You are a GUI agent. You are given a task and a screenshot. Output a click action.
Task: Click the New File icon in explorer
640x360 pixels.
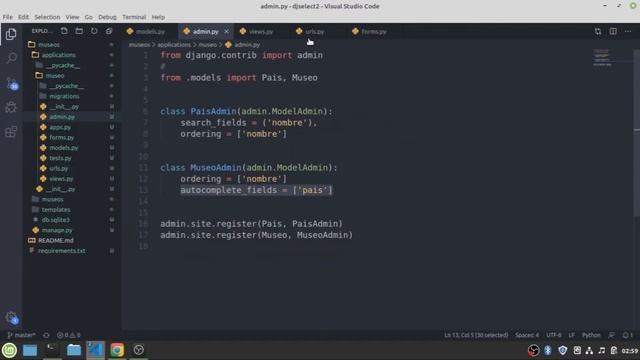point(64,31)
